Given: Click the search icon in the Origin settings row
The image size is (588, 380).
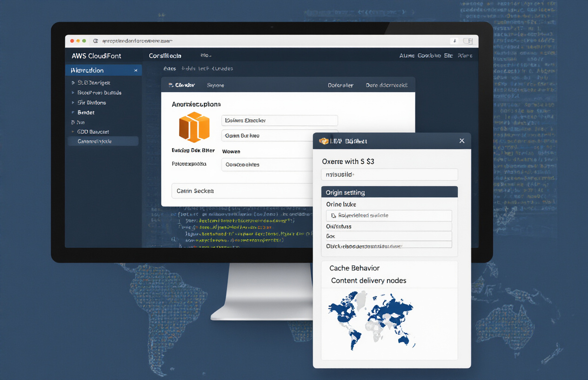Looking at the screenshot, I should (333, 216).
